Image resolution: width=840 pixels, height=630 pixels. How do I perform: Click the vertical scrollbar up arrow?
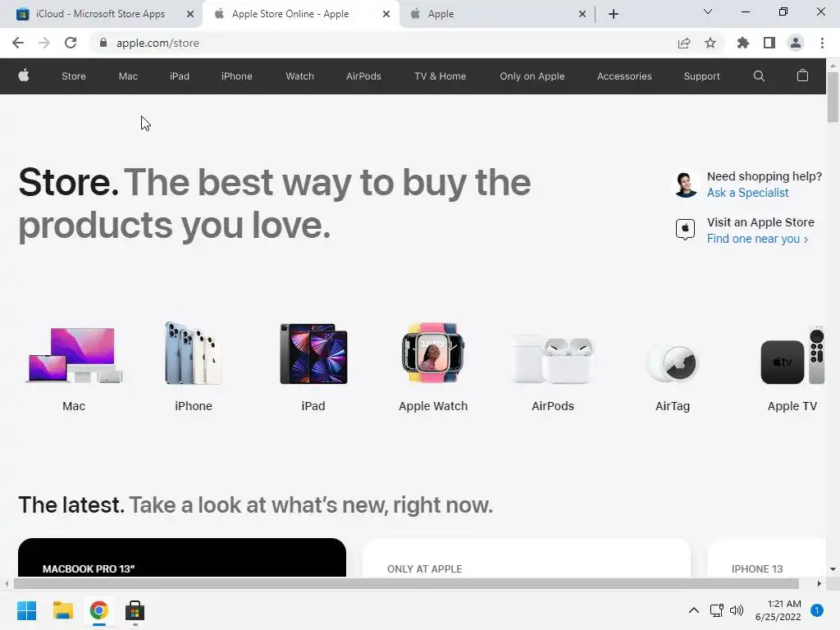833,66
